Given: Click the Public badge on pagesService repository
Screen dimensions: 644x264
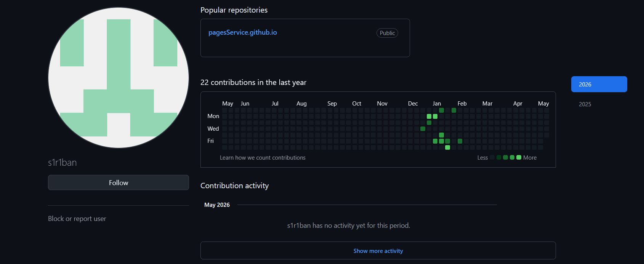Looking at the screenshot, I should [387, 33].
